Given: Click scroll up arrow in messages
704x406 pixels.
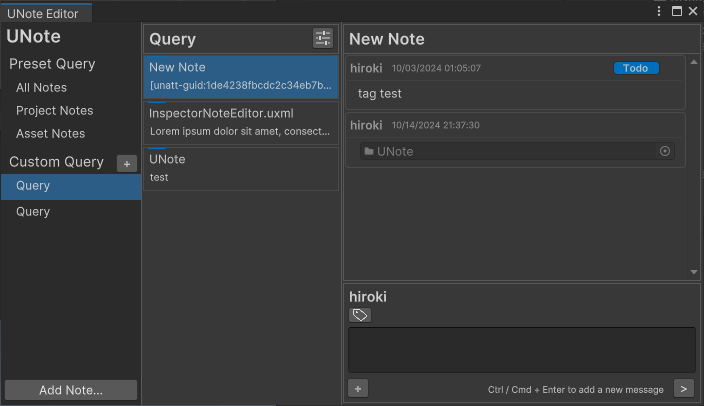Looking at the screenshot, I should 694,62.
